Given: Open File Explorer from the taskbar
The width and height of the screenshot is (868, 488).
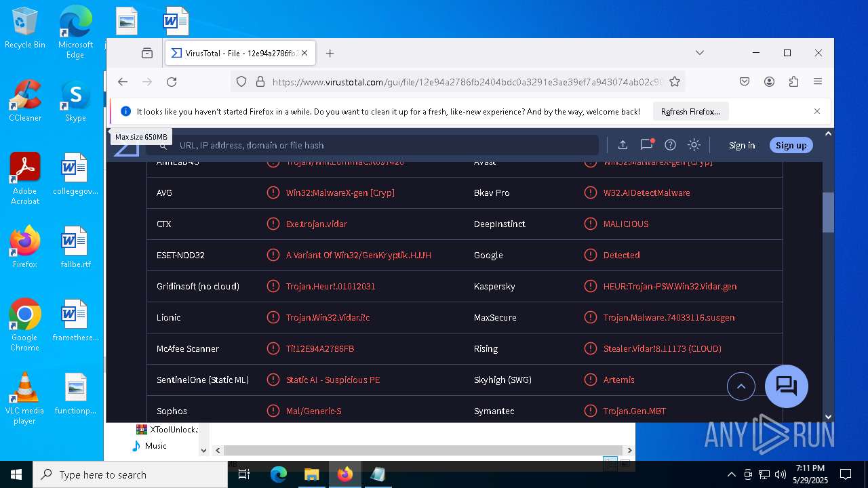Looking at the screenshot, I should pos(311,474).
